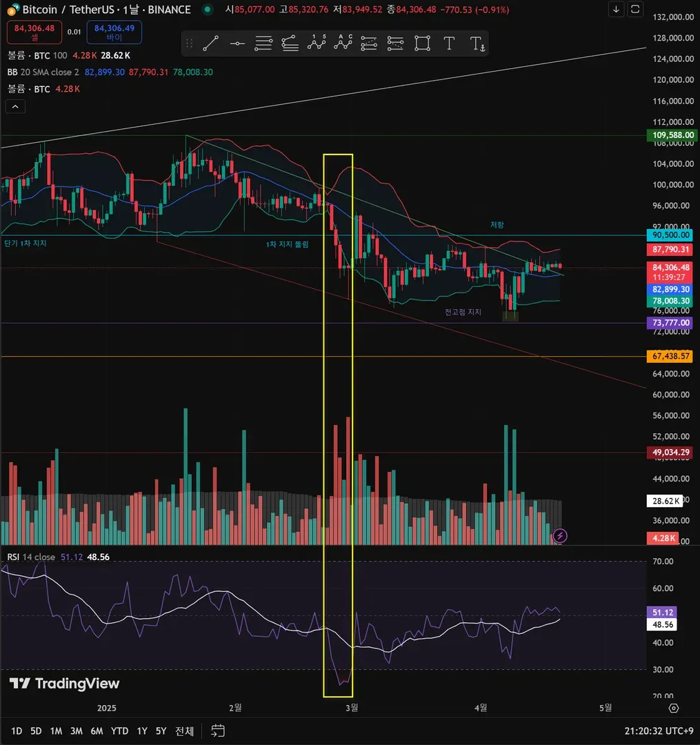Click the red price label 87,790.31
The width and height of the screenshot is (700, 745).
click(x=670, y=250)
